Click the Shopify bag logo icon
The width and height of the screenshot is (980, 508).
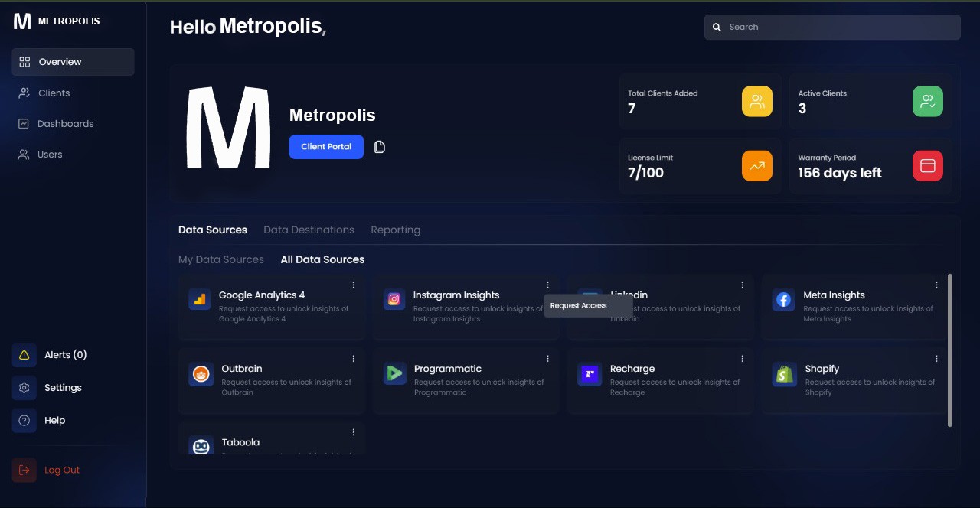pos(784,374)
